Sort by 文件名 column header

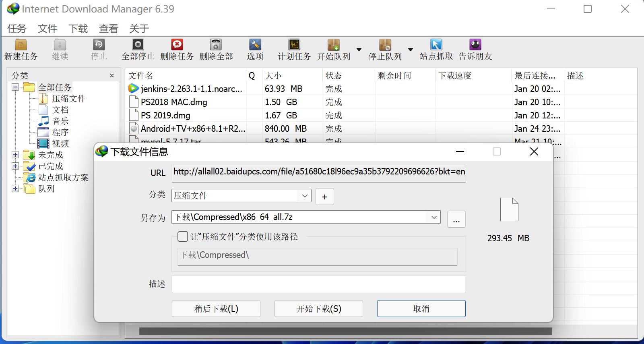(186, 76)
